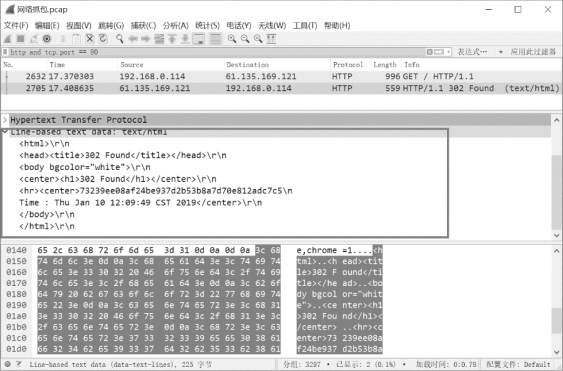Sort packet list by Info column
563x371 pixels.
pyautogui.click(x=481, y=65)
